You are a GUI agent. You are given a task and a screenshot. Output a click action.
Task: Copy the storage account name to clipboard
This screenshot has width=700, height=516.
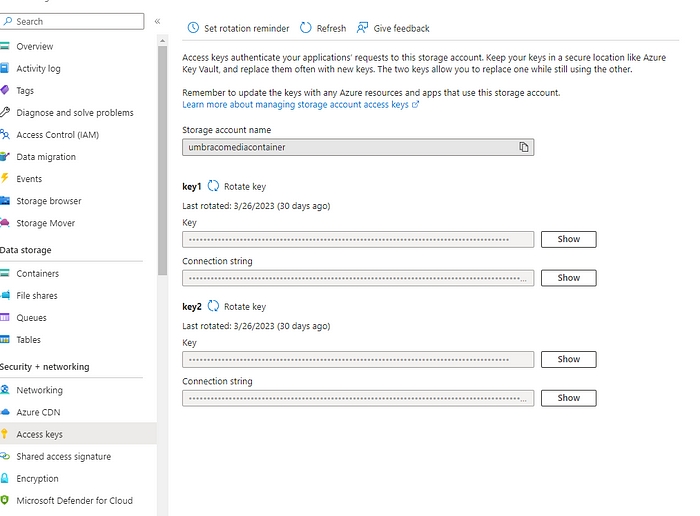tap(524, 147)
